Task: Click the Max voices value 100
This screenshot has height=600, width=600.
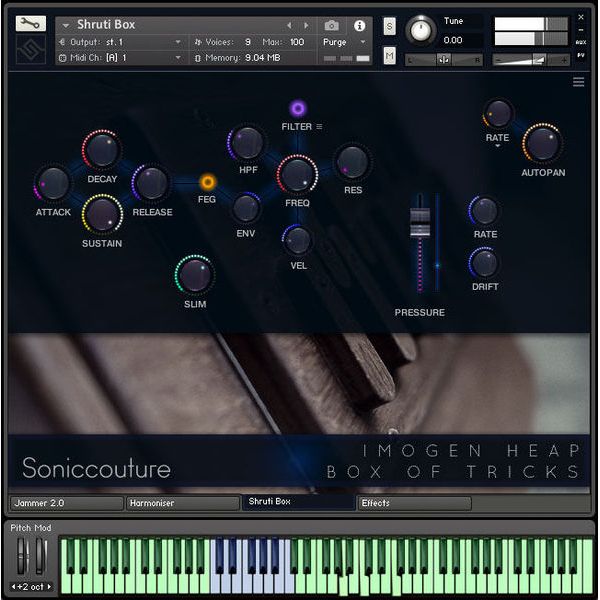Action: (297, 42)
